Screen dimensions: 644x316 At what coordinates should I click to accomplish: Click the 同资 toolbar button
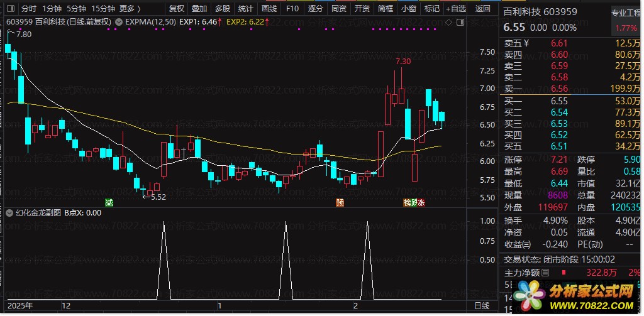point(339,9)
